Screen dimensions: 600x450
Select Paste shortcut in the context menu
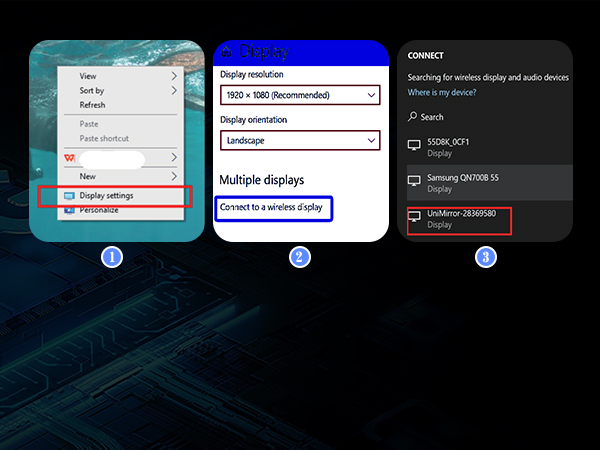[104, 138]
